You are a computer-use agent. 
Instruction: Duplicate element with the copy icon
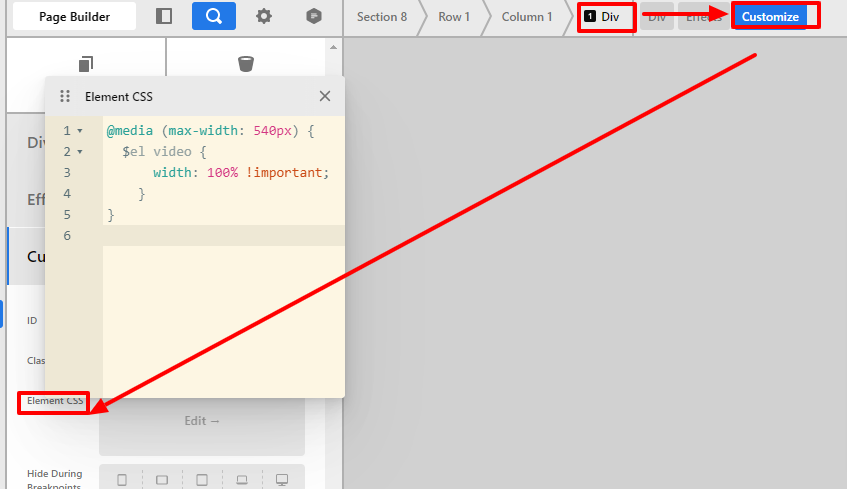click(86, 64)
